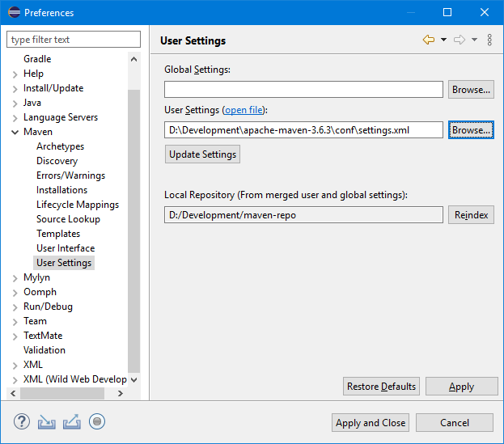The height and width of the screenshot is (444, 504).
Task: Click the help question mark icon
Action: pos(22,421)
